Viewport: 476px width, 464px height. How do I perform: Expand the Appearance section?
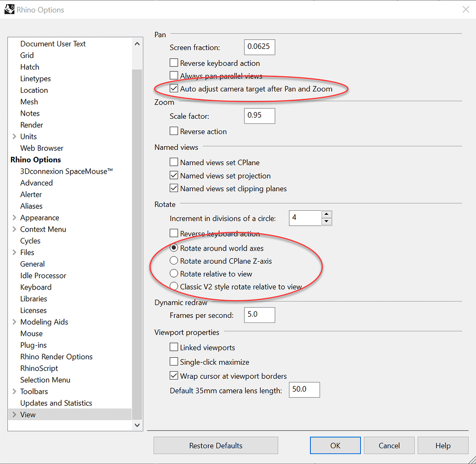14,217
